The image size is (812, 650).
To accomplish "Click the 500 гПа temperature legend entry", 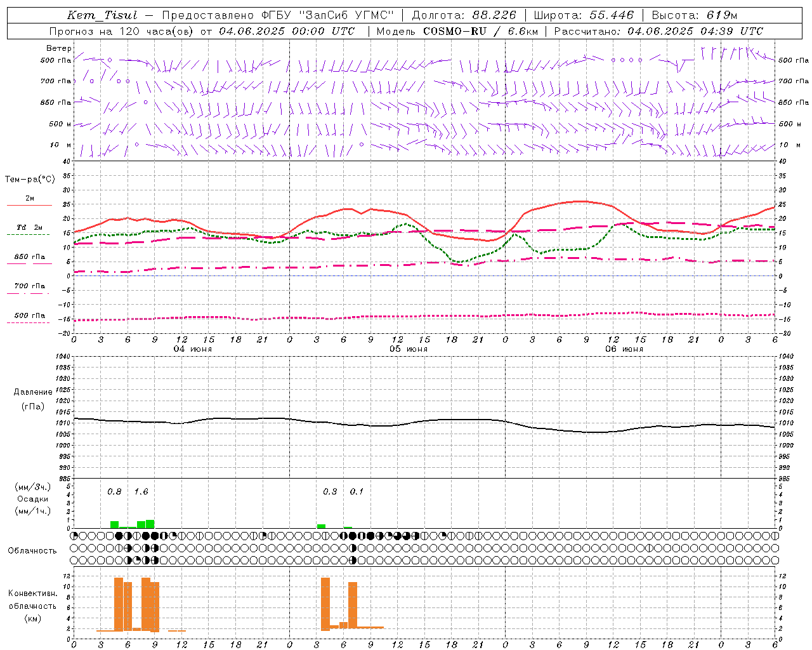I will click(x=30, y=315).
